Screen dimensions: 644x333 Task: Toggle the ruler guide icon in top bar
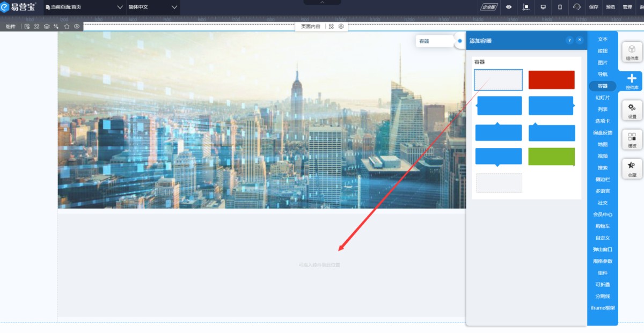tap(526, 7)
